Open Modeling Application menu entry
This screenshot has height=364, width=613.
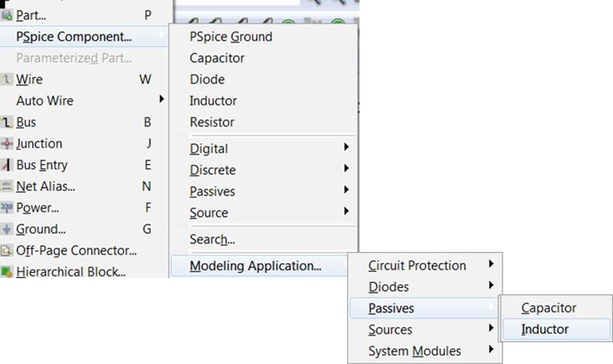tap(260, 266)
